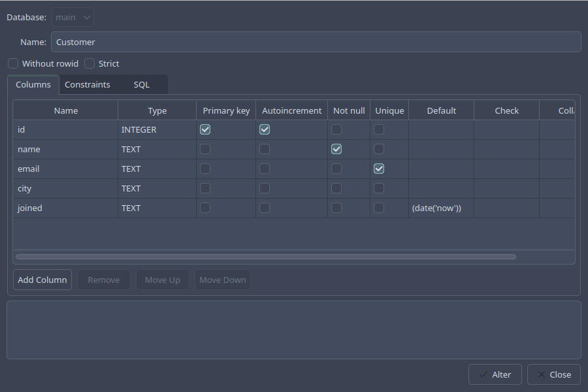Switch to the Constraints tab
The width and height of the screenshot is (588, 392).
click(88, 84)
